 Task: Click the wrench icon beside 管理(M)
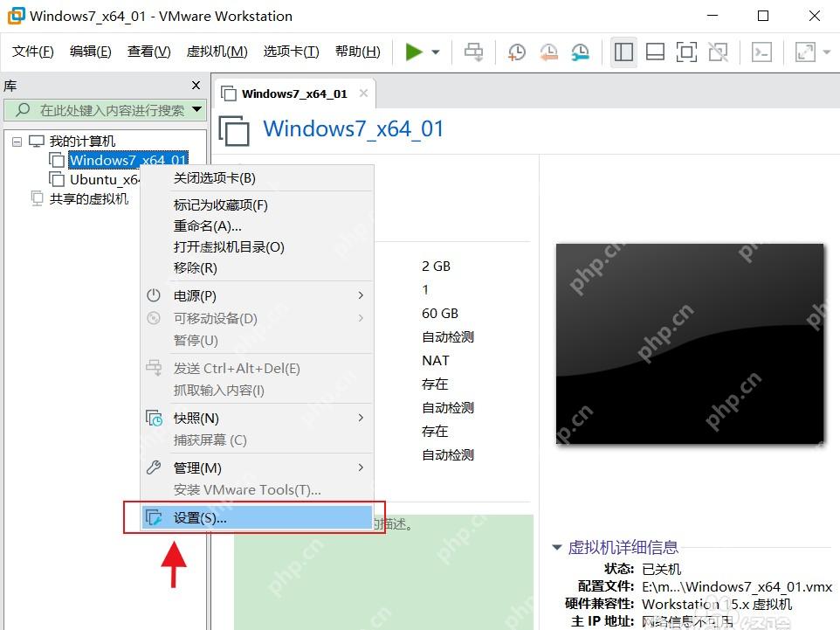(154, 467)
